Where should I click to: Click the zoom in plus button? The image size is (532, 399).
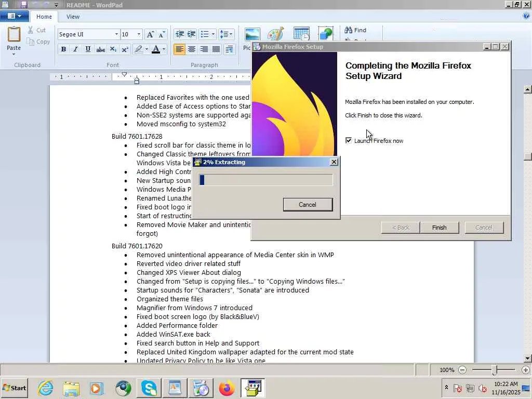coord(526,370)
